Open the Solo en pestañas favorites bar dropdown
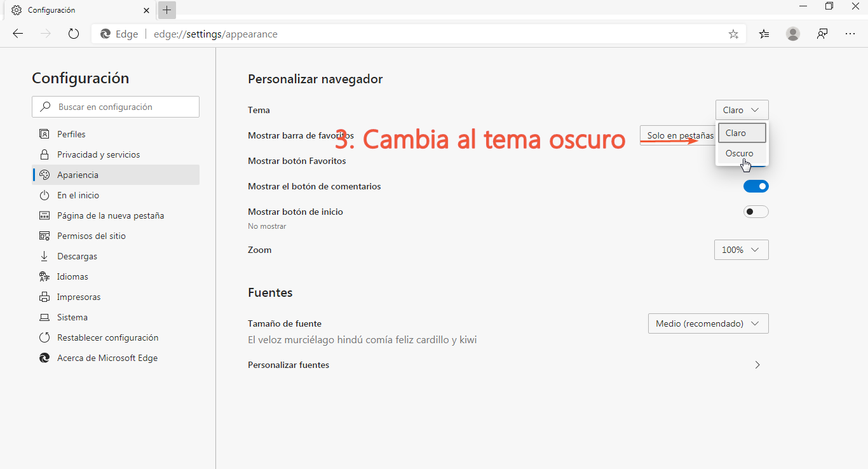 pos(677,135)
